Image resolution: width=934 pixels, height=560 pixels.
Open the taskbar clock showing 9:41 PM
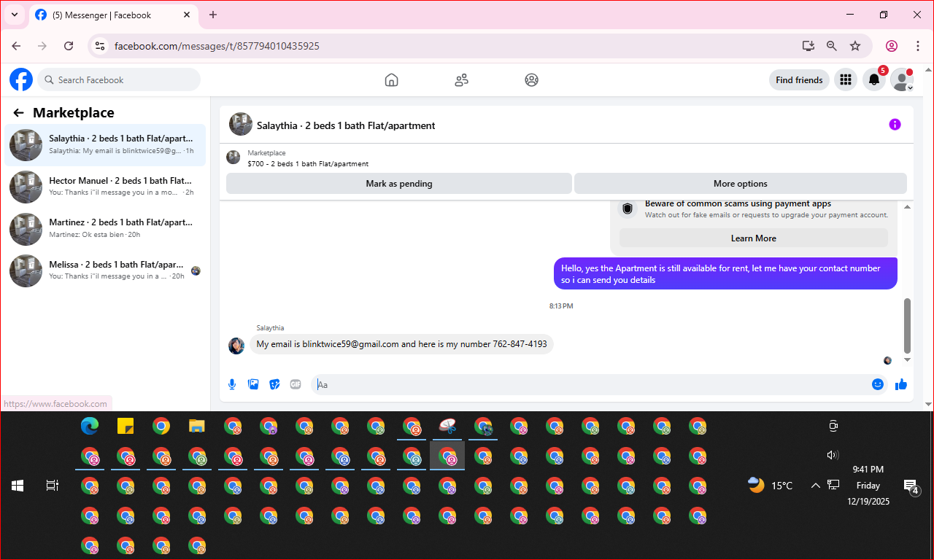tap(868, 486)
